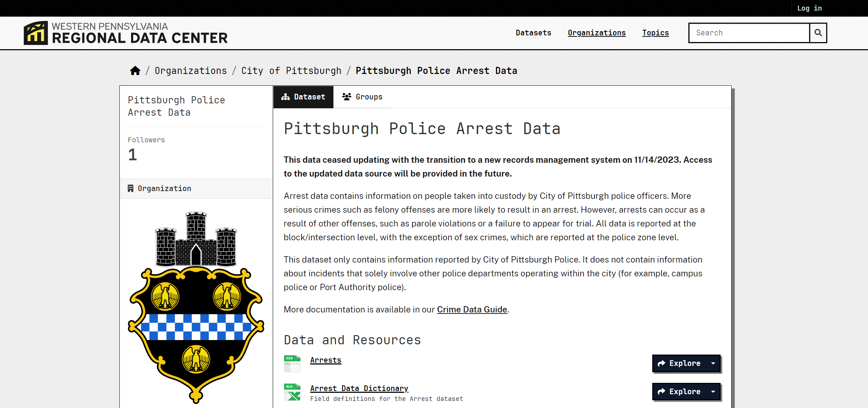Open the Arrests resource link
This screenshot has width=868, height=408.
(326, 360)
